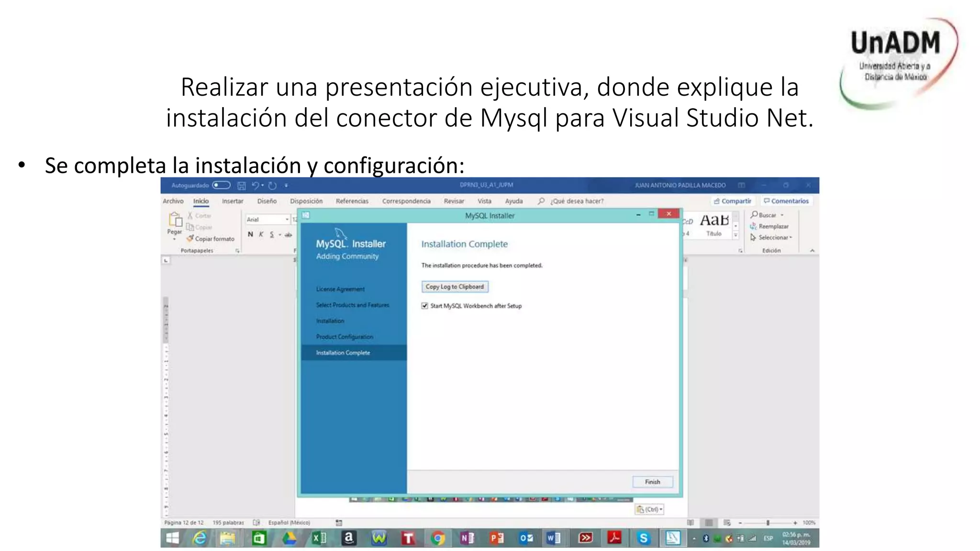This screenshot has height=551, width=980.
Task: Switch to the Referencias ribbon tab
Action: [x=352, y=201]
